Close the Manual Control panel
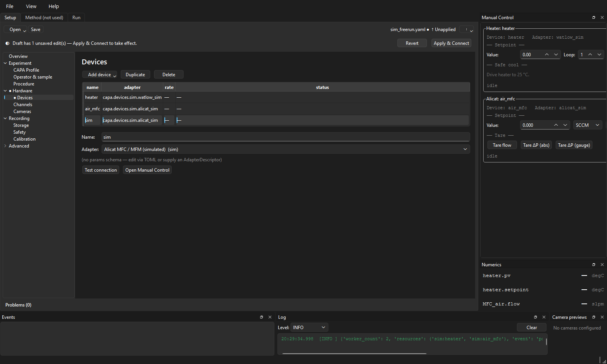 coord(602,18)
